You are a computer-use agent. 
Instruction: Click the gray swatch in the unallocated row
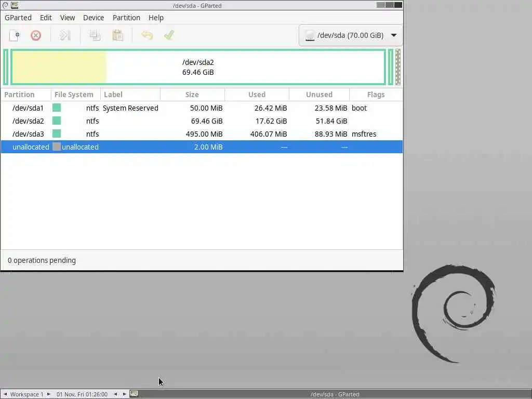[57, 147]
